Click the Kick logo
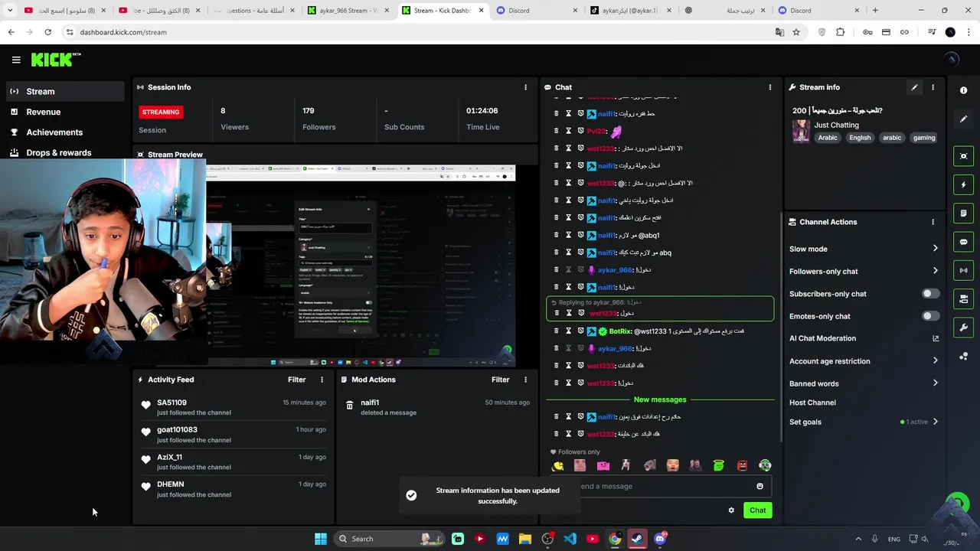Screen dimensions: 980x551 point(55,60)
